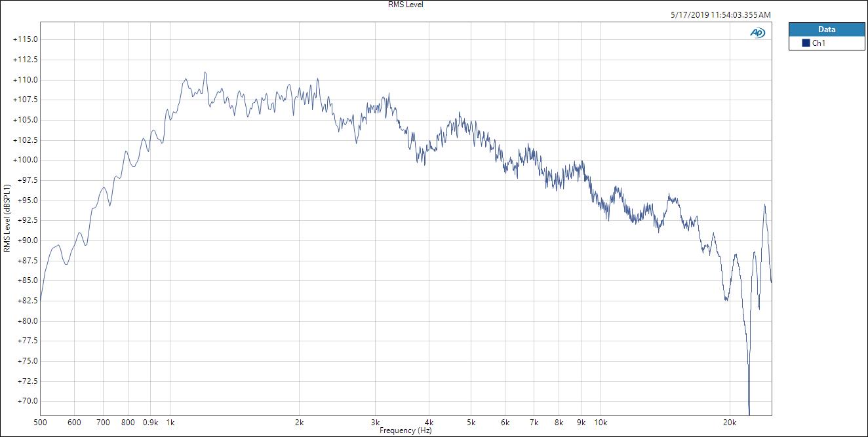This screenshot has width=868, height=437.
Task: Click the 600 frequency tick label
Action: 74,423
